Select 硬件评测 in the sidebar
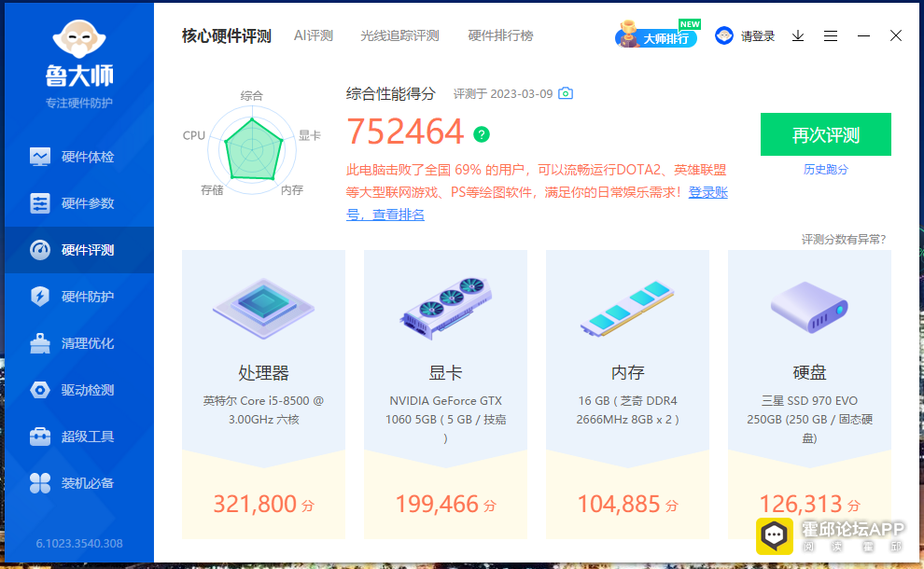The height and width of the screenshot is (569, 924). [x=79, y=250]
